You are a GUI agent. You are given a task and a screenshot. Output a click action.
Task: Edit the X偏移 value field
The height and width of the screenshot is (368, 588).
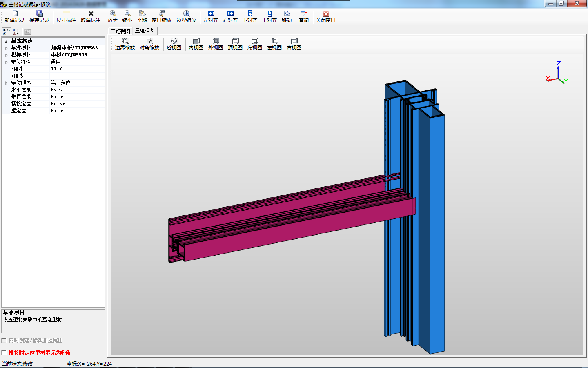[77, 69]
